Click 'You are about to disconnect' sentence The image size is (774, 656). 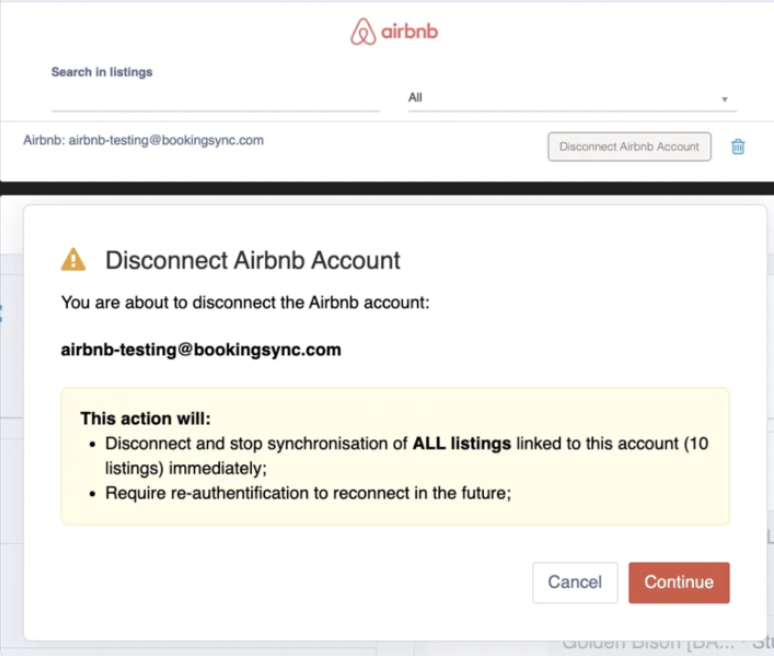tap(245, 302)
